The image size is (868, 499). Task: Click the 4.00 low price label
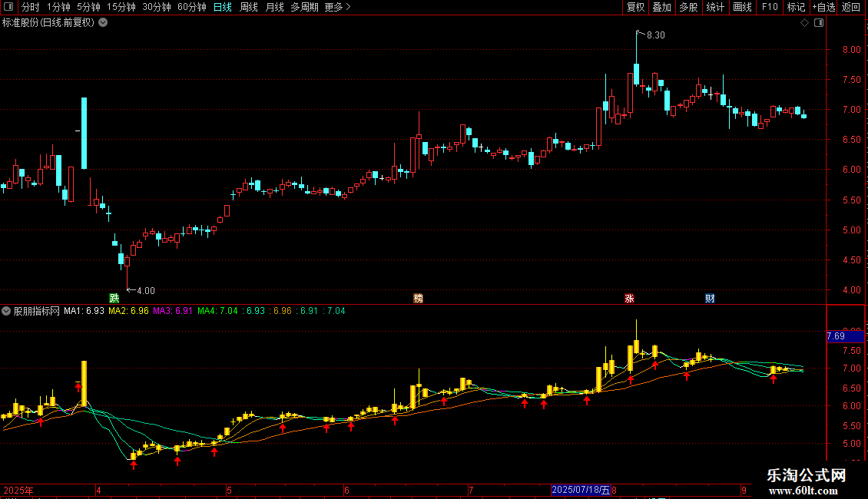click(x=146, y=290)
